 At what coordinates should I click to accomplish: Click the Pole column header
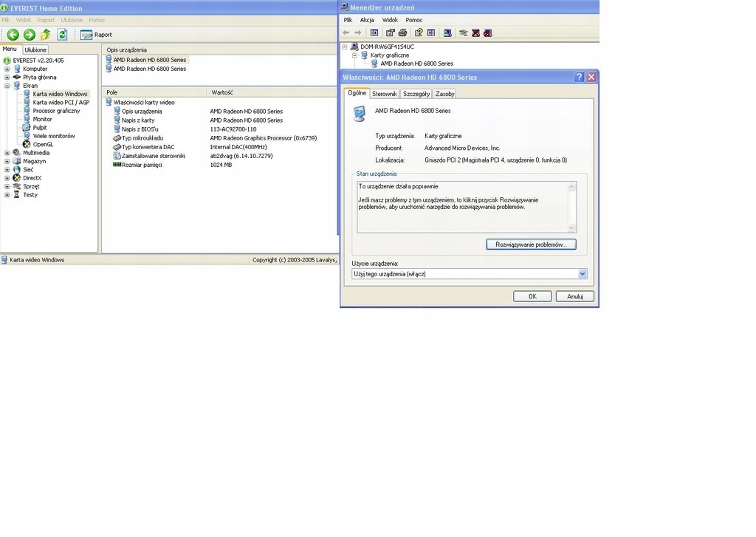tap(154, 92)
